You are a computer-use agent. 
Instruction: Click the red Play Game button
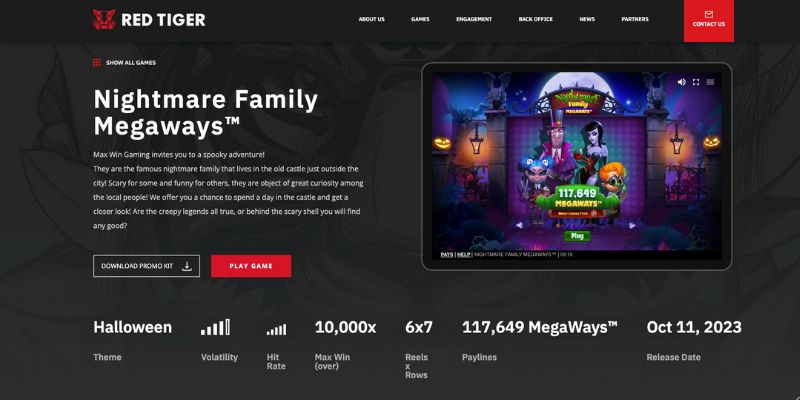pyautogui.click(x=251, y=266)
